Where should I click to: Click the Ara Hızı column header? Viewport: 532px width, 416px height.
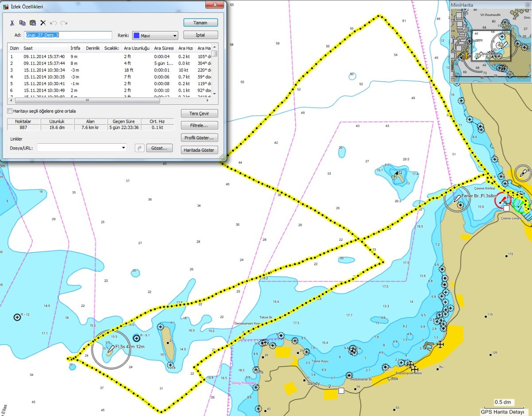[185, 48]
